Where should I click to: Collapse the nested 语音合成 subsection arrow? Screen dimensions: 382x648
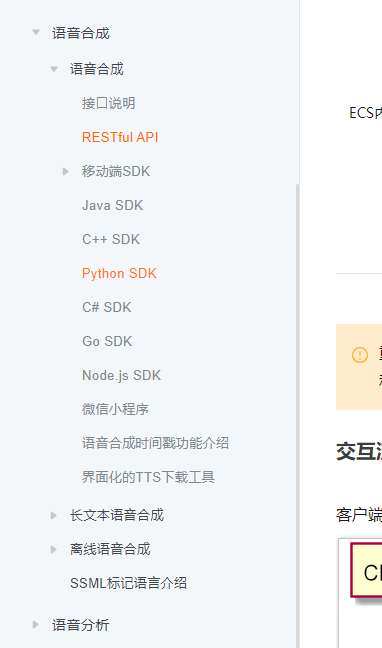[54, 69]
